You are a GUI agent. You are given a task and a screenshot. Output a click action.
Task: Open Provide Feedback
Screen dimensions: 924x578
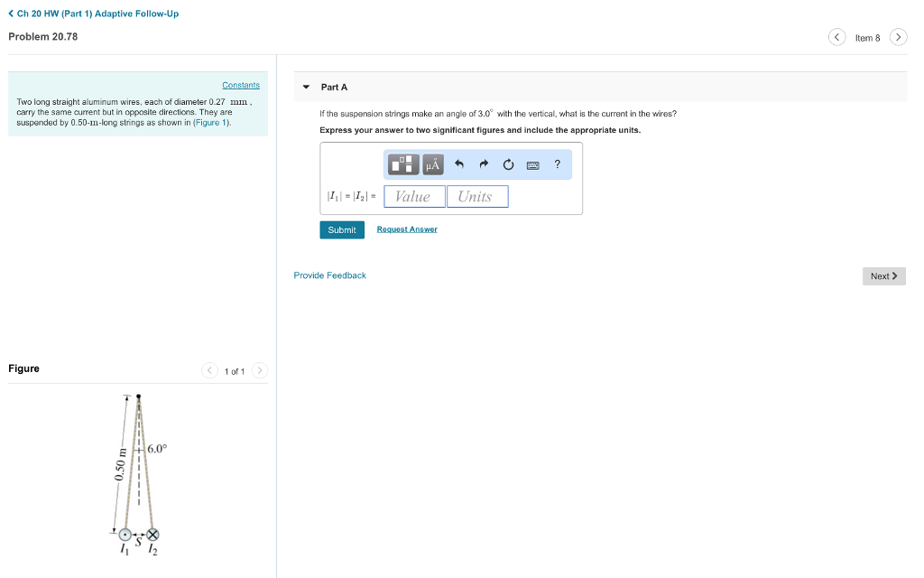pos(328,275)
